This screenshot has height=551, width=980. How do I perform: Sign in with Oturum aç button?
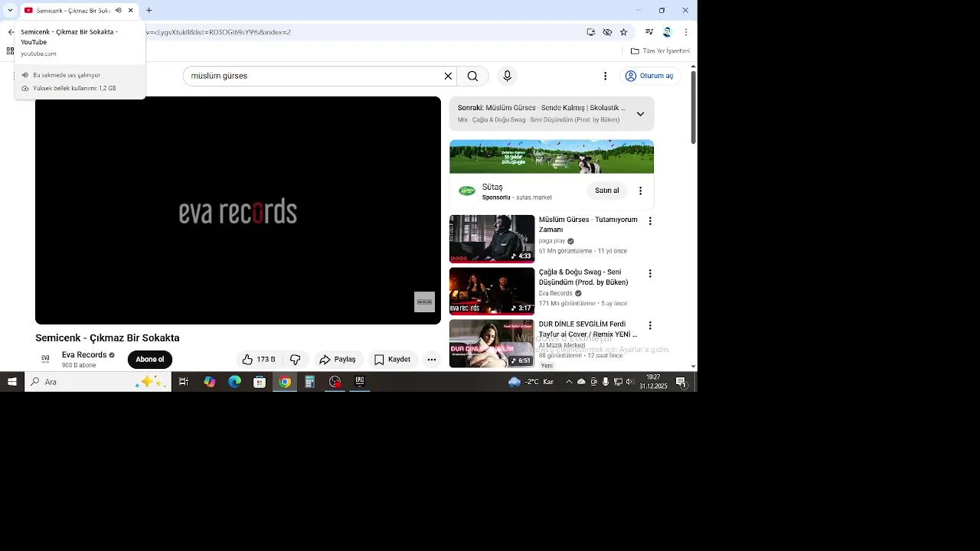pyautogui.click(x=649, y=76)
